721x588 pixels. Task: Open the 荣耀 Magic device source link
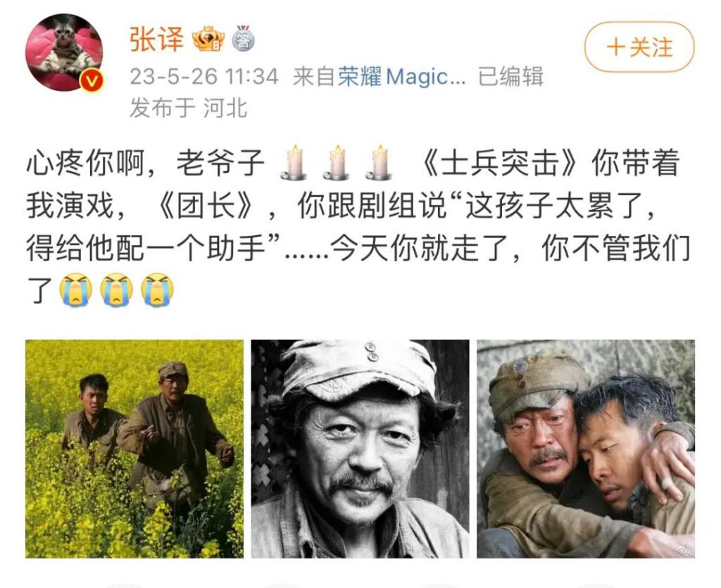click(x=402, y=76)
